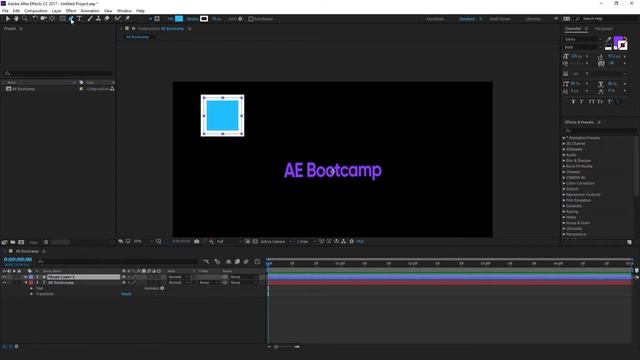
Task: Toggle region of interest in viewer
Action: click(247, 242)
